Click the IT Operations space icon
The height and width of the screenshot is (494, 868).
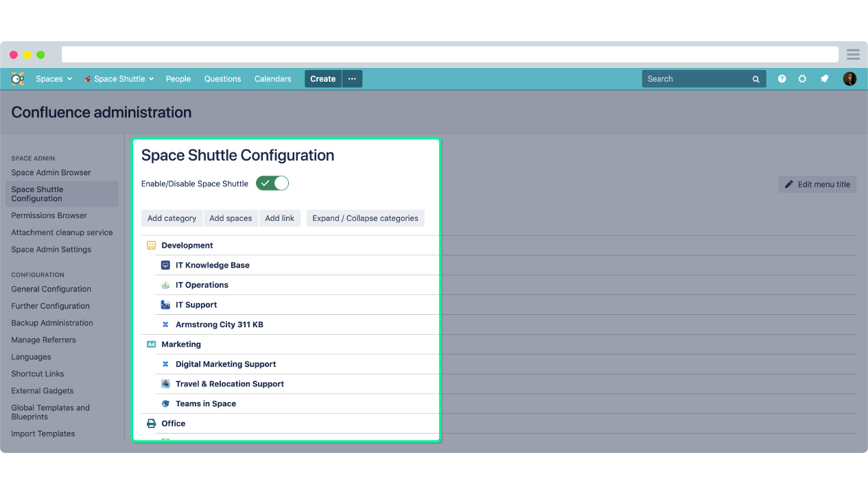165,285
